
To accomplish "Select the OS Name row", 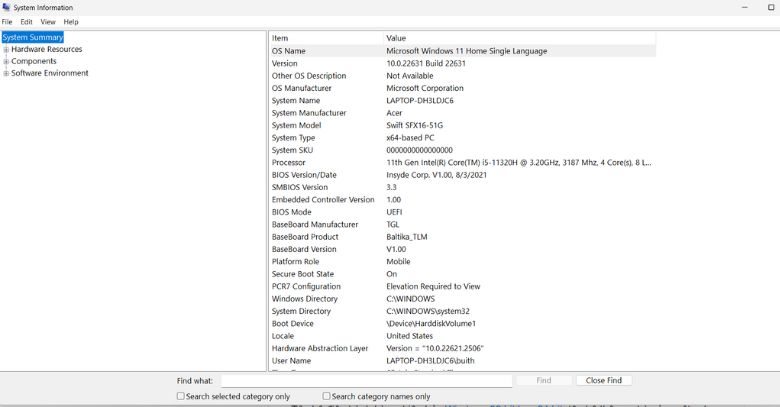I will tap(463, 51).
